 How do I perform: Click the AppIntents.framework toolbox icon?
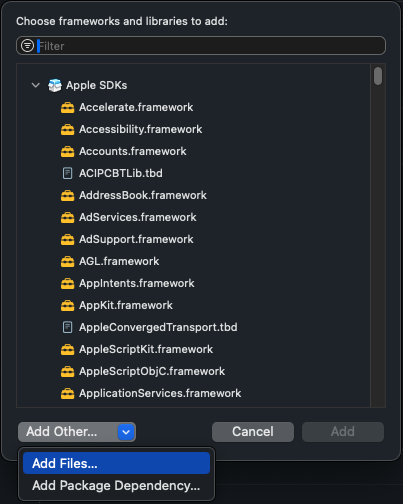pyautogui.click(x=68, y=283)
